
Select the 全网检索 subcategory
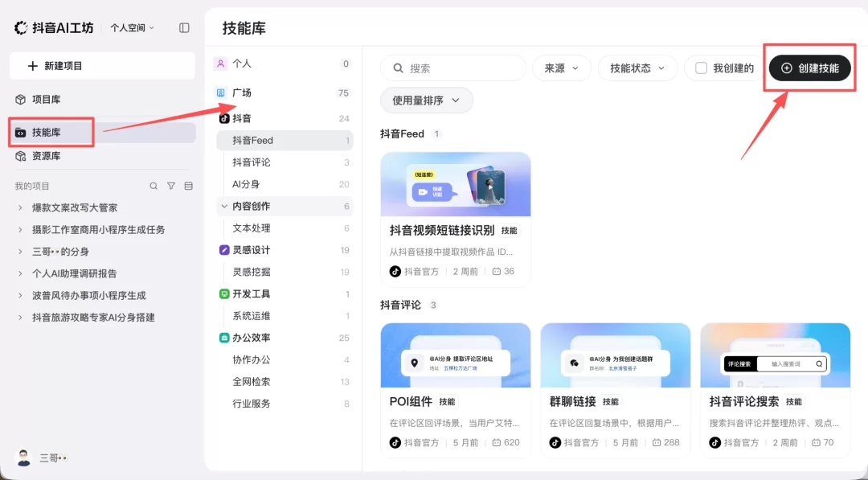285,381
